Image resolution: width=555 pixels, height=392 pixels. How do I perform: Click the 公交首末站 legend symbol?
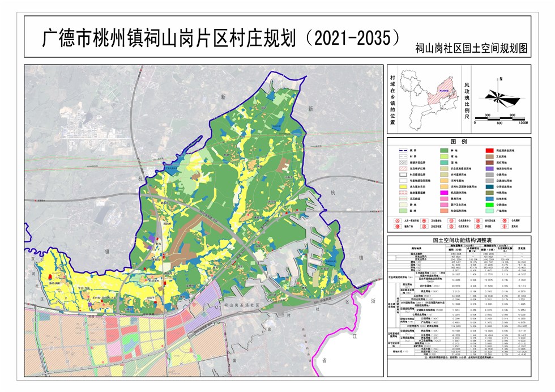(451, 227)
